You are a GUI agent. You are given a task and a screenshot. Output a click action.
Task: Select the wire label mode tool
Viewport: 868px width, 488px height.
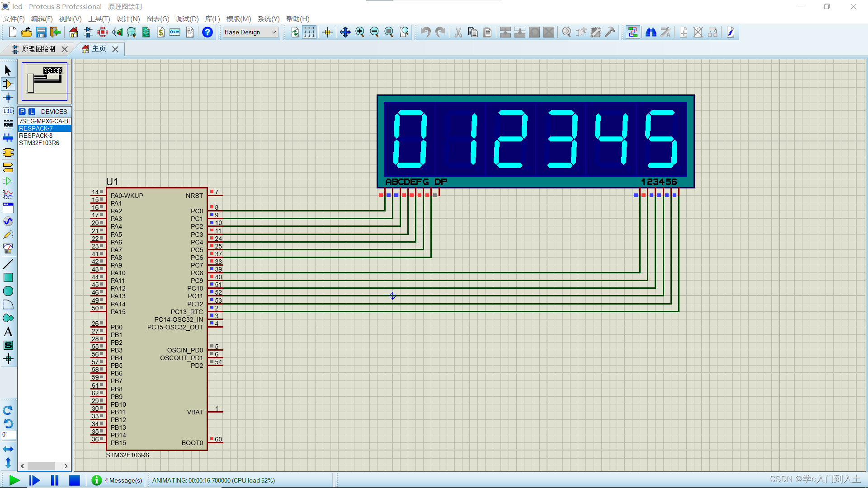tap(8, 111)
